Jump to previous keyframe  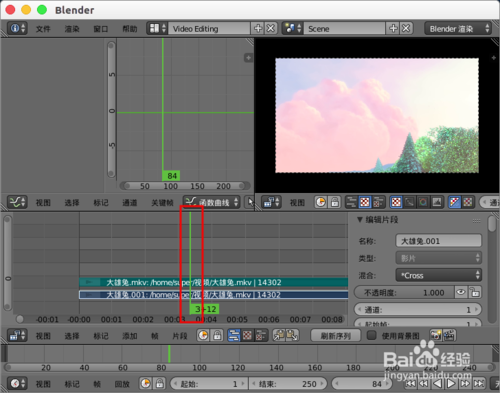[424, 384]
